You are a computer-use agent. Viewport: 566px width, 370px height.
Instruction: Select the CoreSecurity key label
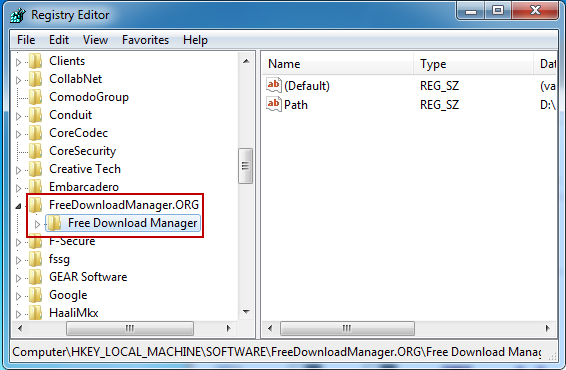(83, 151)
